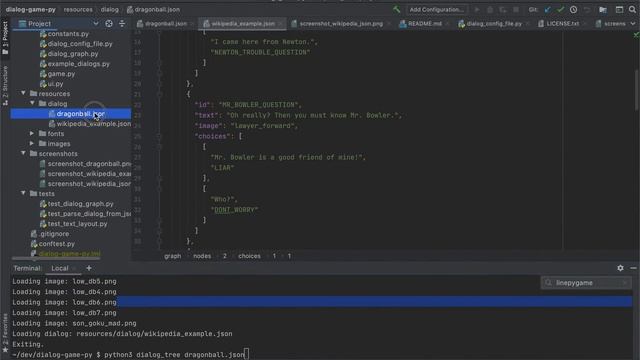Open screenshot_wikipedia_json.png tab

[x=341, y=24]
